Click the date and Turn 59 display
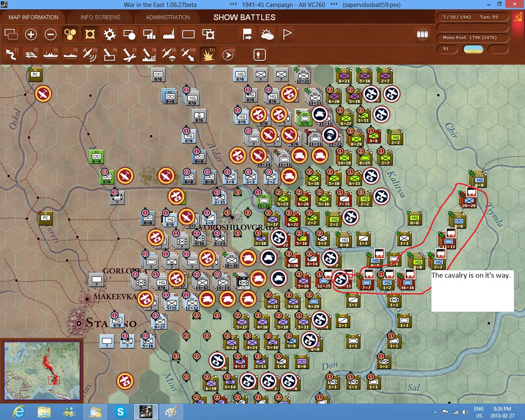This screenshot has height=420, width=525. 472,17
